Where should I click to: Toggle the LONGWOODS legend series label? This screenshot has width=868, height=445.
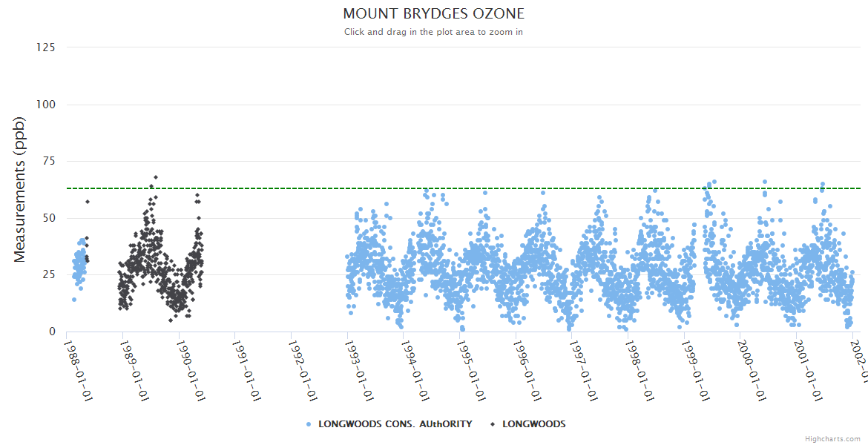[533, 424]
